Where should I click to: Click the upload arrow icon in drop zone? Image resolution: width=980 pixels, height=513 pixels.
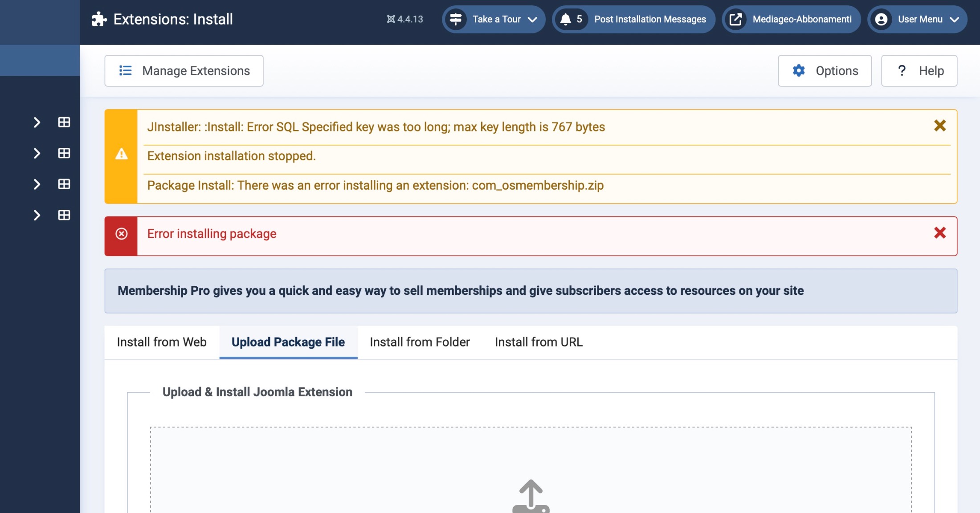tap(531, 496)
